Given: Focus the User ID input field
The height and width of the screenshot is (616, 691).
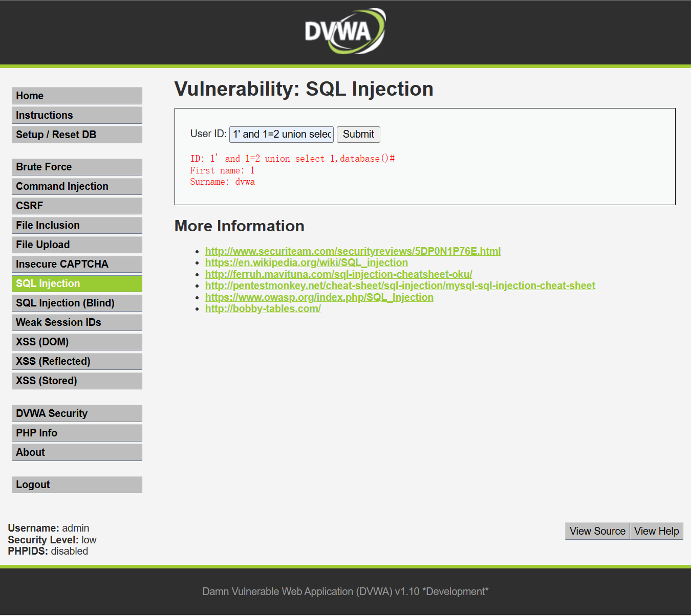Looking at the screenshot, I should (x=282, y=134).
